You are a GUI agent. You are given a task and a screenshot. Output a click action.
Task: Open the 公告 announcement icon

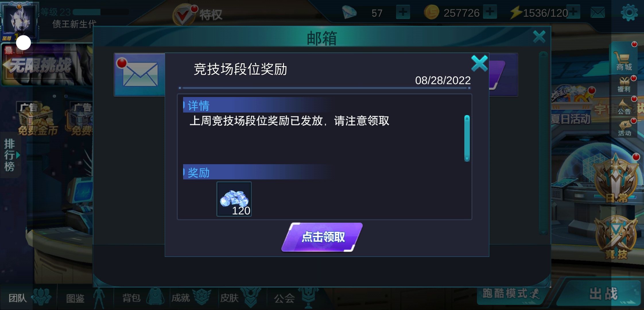(x=624, y=106)
